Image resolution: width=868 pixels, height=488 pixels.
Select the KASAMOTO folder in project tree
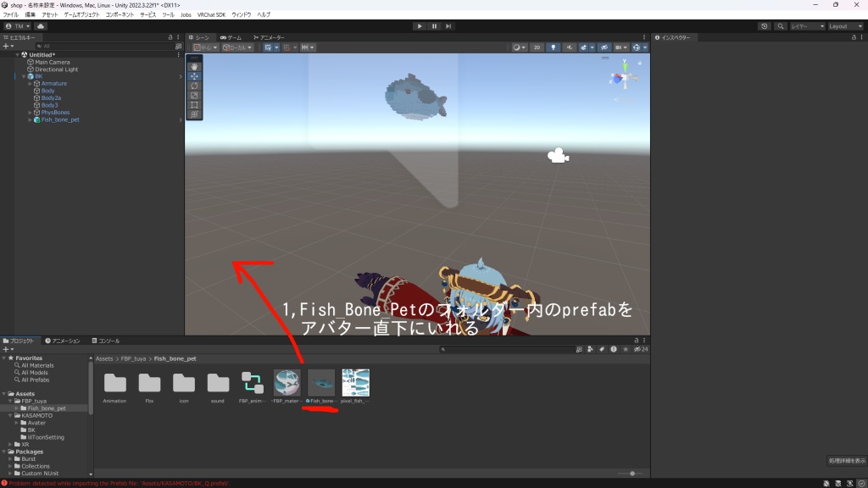[36, 415]
